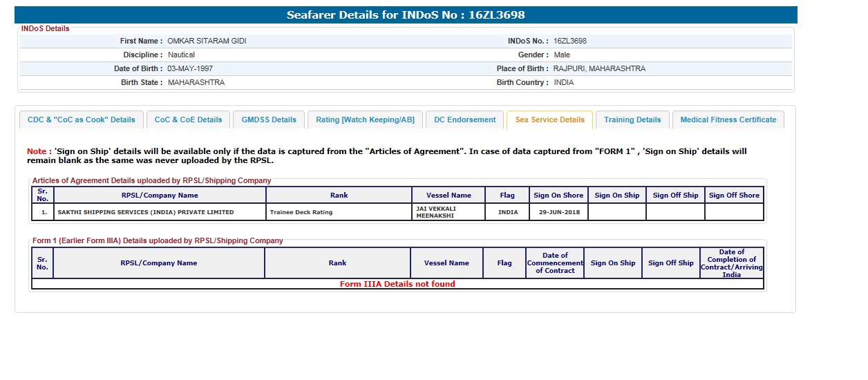Open the Medical Fitness Certificate tab

click(728, 120)
